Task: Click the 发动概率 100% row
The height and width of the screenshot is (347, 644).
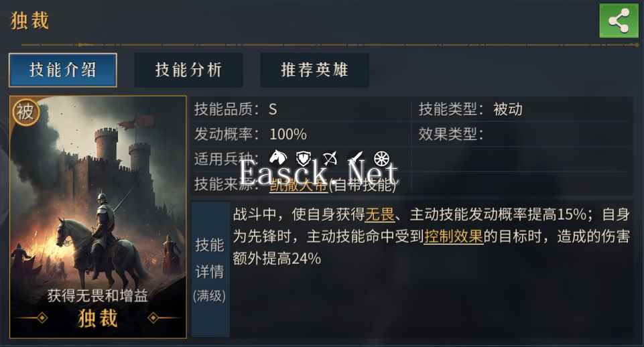Action: 302,134
